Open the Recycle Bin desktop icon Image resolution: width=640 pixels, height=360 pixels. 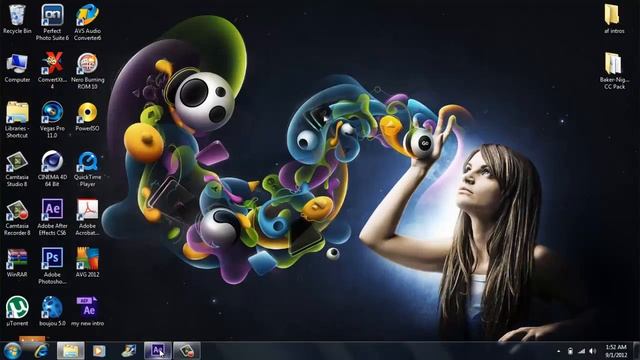17,19
